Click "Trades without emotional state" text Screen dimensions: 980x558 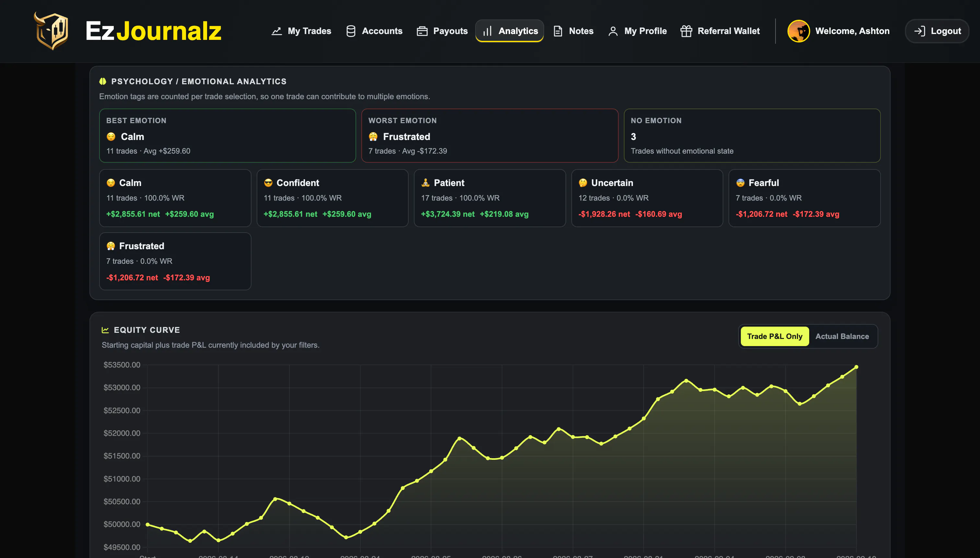(x=682, y=151)
